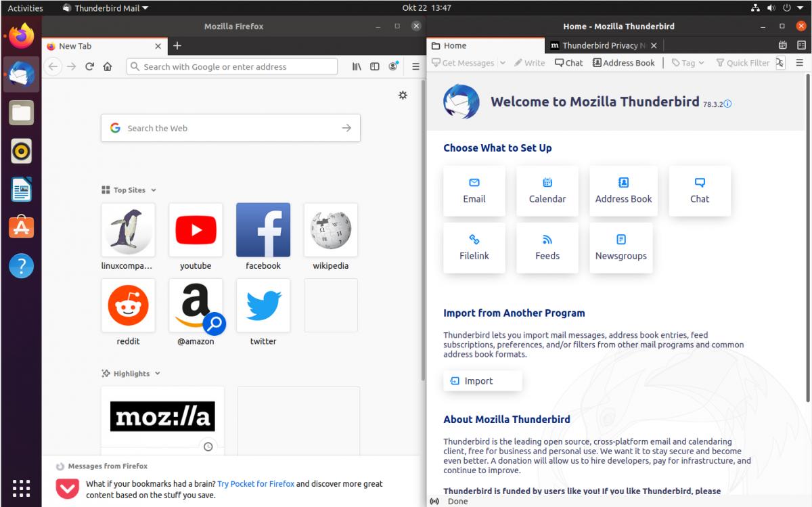Expand the Get Messages dropdown arrow
Screen dimensions: 812x507
point(503,63)
